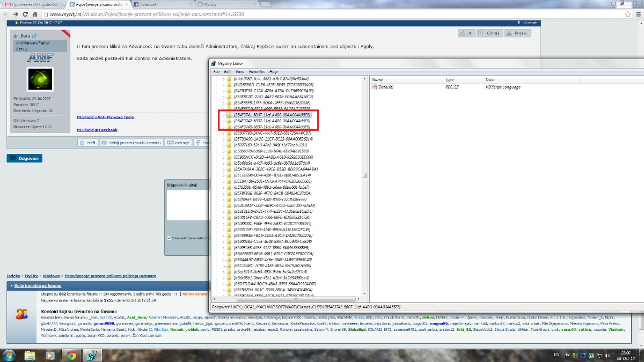The width and height of the screenshot is (644, 362).
Task: Open Windows Explorer from the taskbar
Action: 30,355
